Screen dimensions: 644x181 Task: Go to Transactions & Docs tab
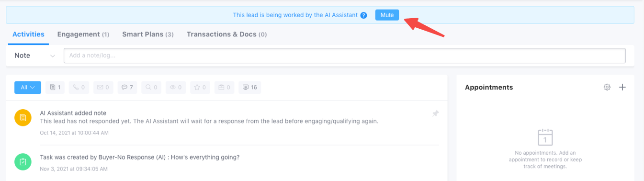coord(226,34)
